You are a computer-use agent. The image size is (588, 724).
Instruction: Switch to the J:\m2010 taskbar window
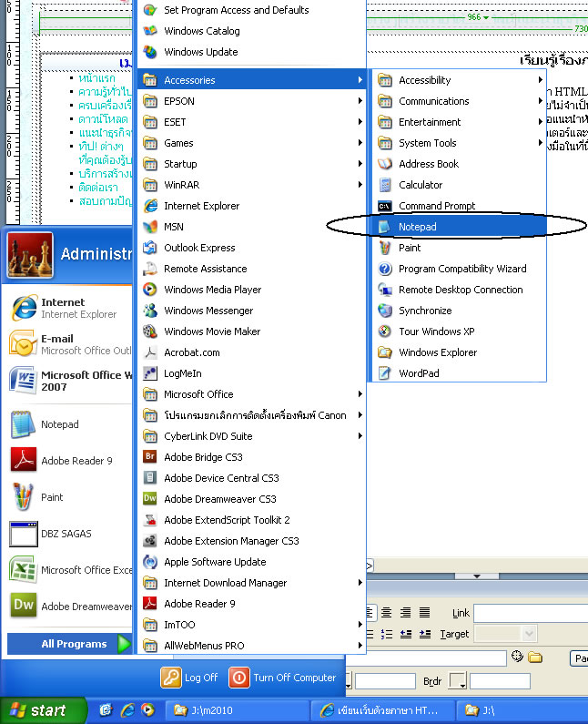pyautogui.click(x=237, y=710)
